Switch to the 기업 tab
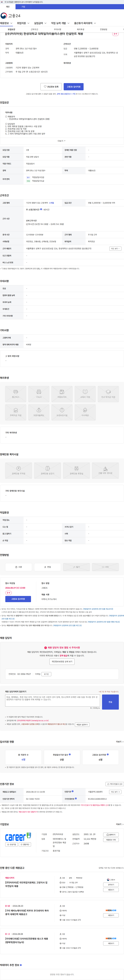124x980 pixels. click(23, 6)
